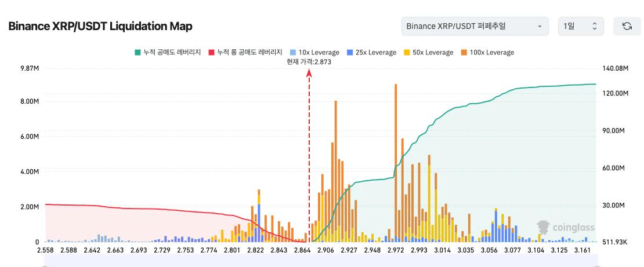
Task: Click the green 누적 공매도 legend swatch
Action: [138, 53]
